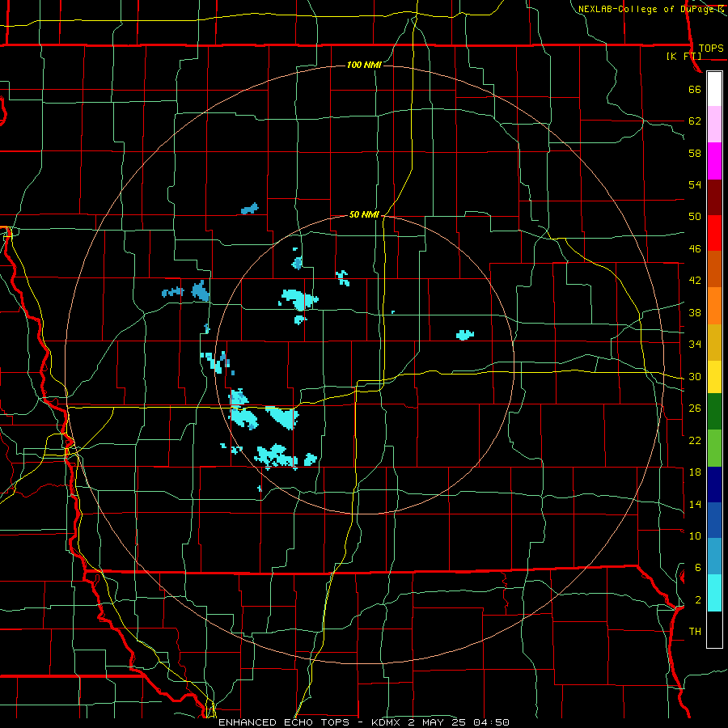Click the '30' legend value
Viewport: 728px width, 728px height.
[695, 376]
